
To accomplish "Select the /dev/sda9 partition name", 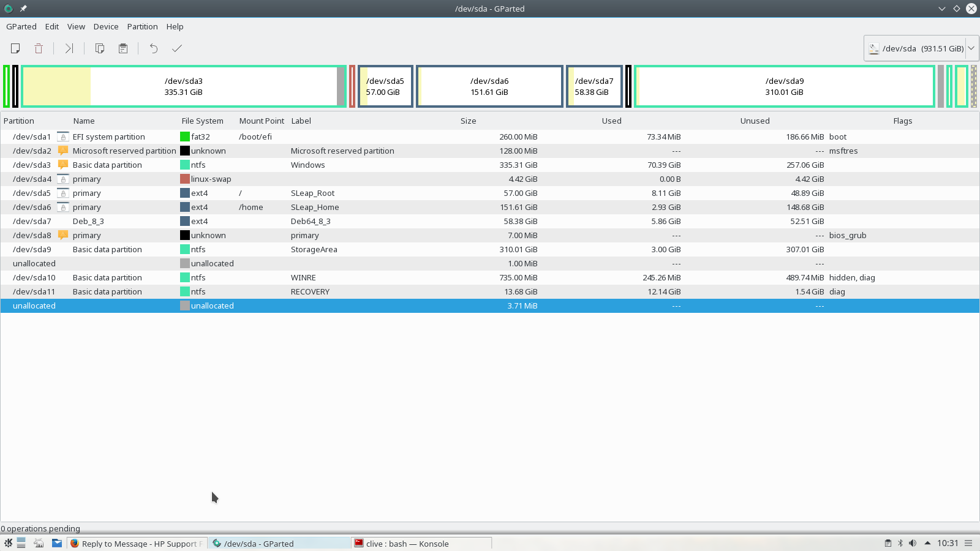I will pos(32,249).
